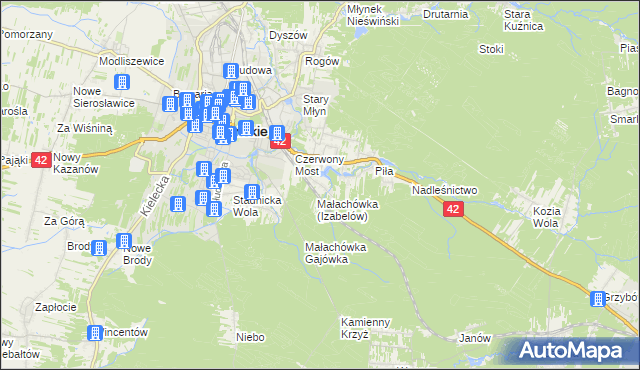
Task: Select the Małachówka Gajówka label
Action: (336, 253)
